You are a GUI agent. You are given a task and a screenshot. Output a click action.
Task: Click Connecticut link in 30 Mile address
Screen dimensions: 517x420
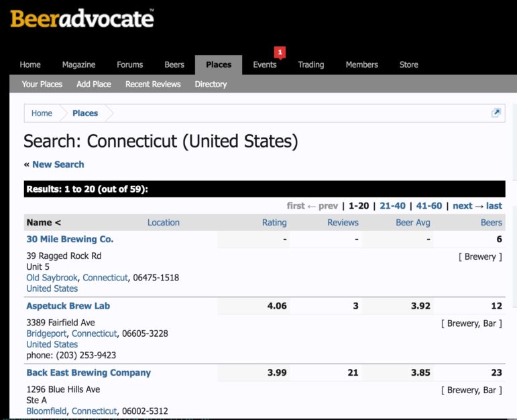tap(105, 278)
